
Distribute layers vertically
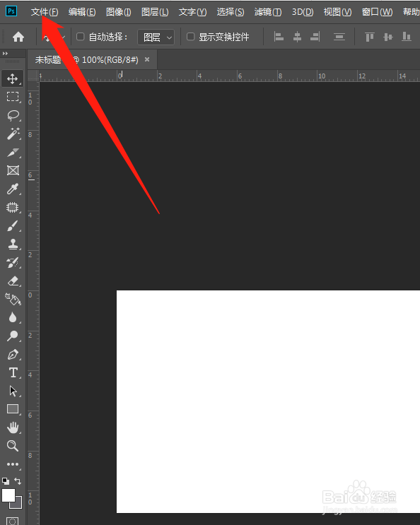tap(339, 37)
